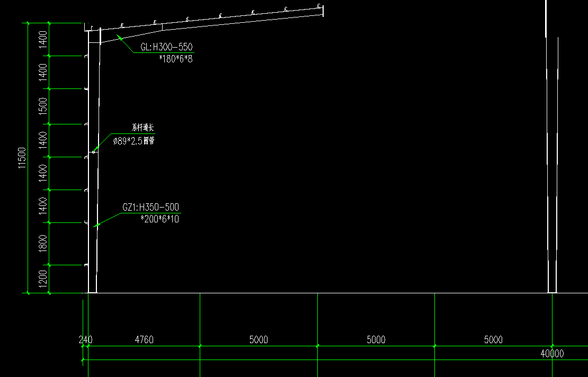Image resolution: width=588 pixels, height=377 pixels.
Task: Select the 'GZ1:H350-500' column label
Action: (151, 207)
